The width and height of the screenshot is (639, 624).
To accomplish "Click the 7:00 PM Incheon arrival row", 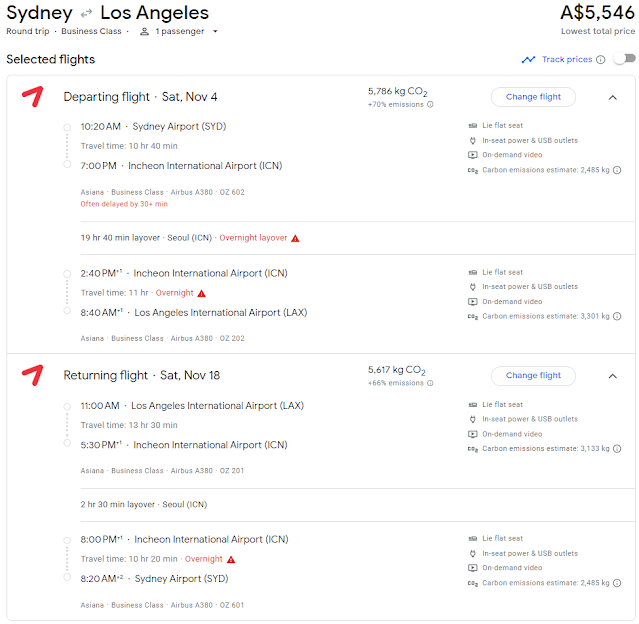I will [181, 166].
